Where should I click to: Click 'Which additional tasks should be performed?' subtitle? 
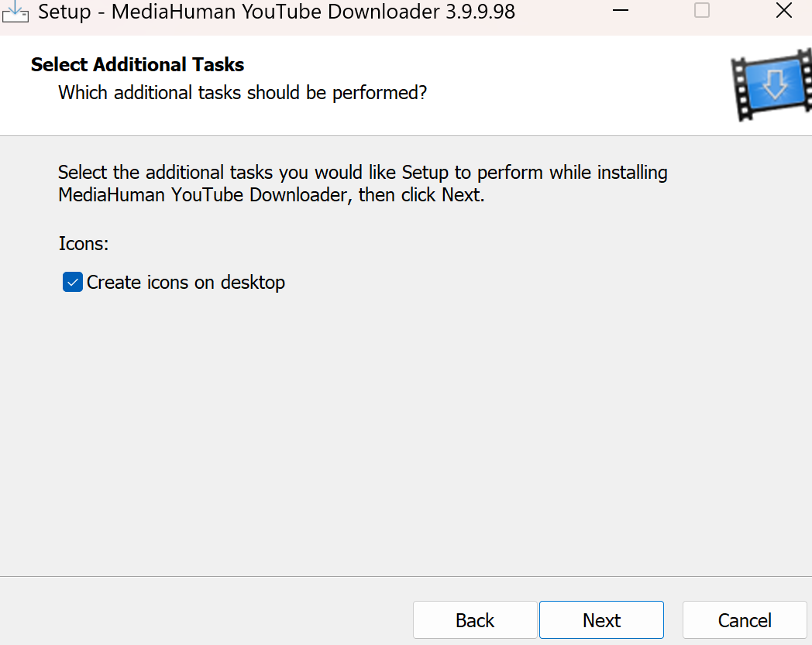(x=243, y=93)
